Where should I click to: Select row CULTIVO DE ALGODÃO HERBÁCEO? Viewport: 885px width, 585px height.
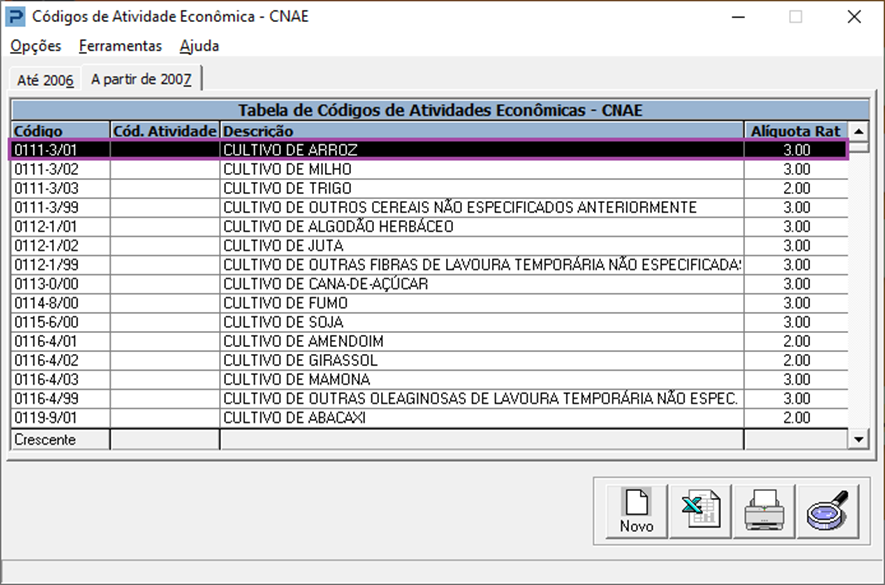click(x=429, y=226)
